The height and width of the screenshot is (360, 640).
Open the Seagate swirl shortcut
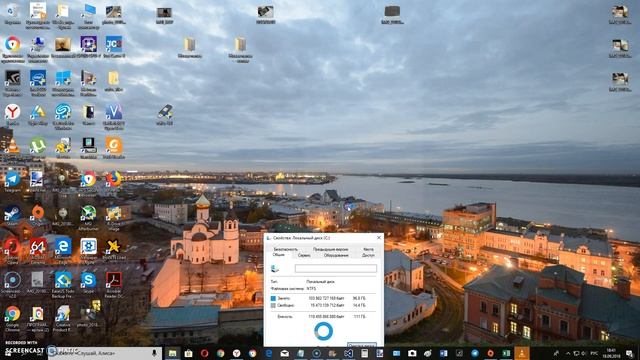(x=63, y=116)
